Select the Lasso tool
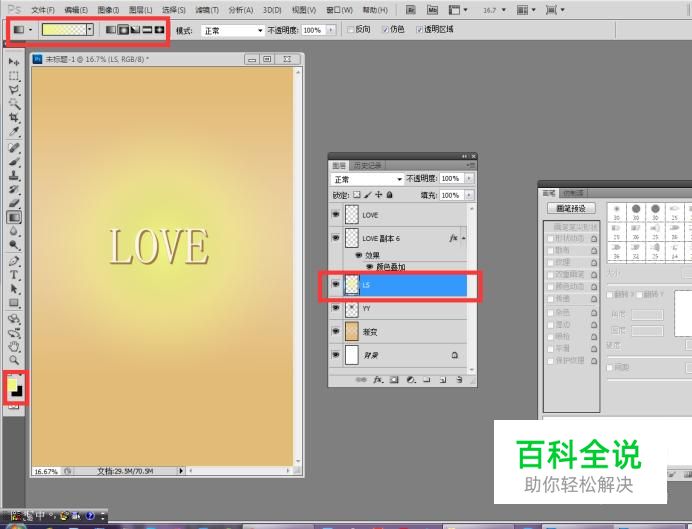Image resolution: width=692 pixels, height=529 pixels. tap(14, 90)
